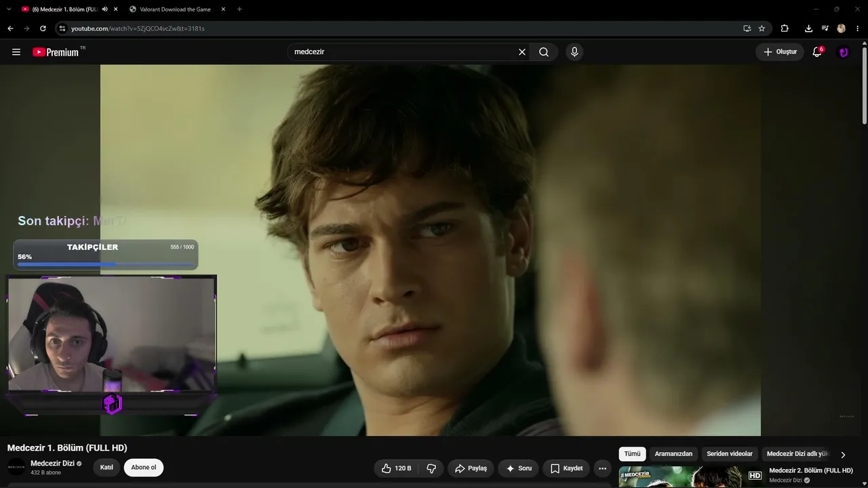Run search with magnifier button
This screenshot has width=868, height=488.
(544, 52)
